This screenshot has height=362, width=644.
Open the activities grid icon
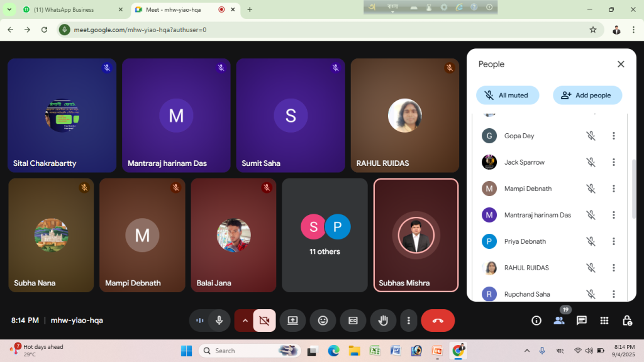(604, 321)
